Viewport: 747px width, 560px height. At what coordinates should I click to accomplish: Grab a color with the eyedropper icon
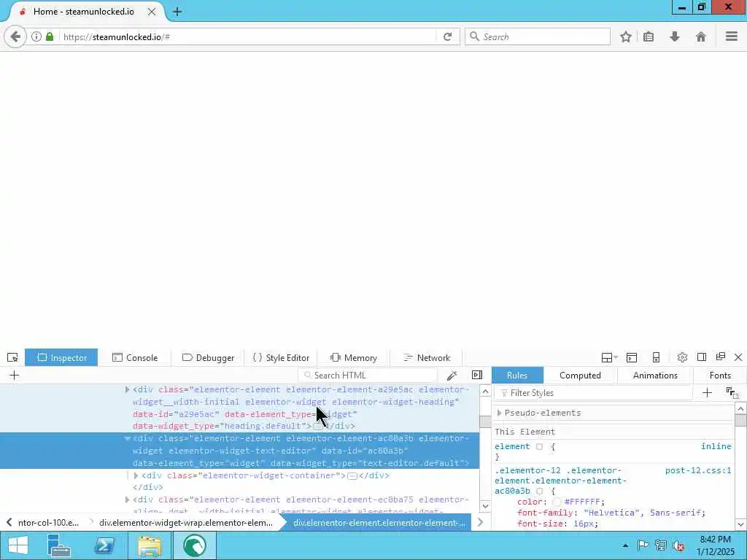pos(452,376)
